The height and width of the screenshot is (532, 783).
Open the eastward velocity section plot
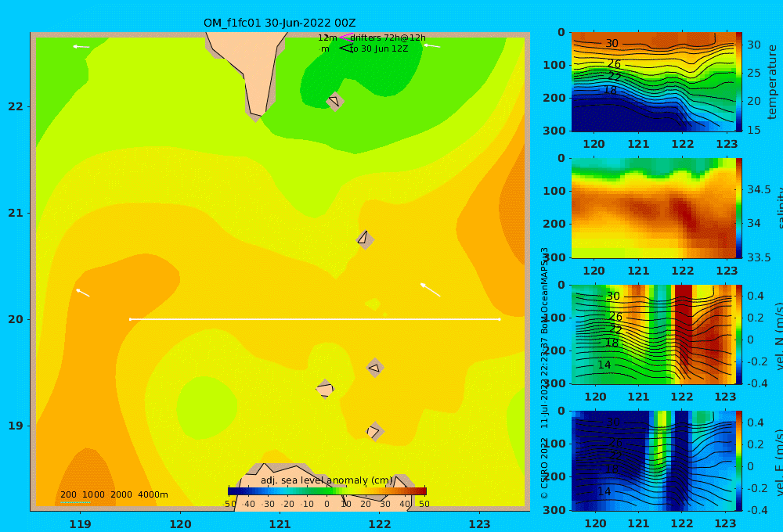653,461
